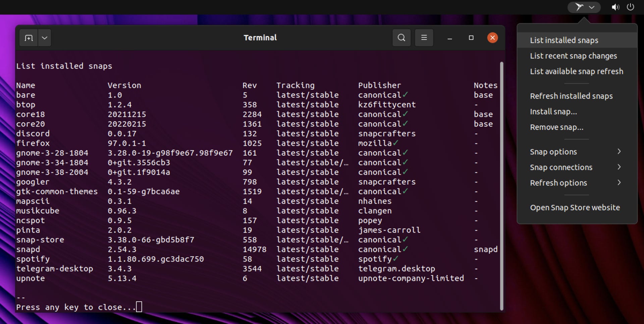Click 'Press any key to close...' prompt
Screen dimensions: 644x324
pos(76,308)
